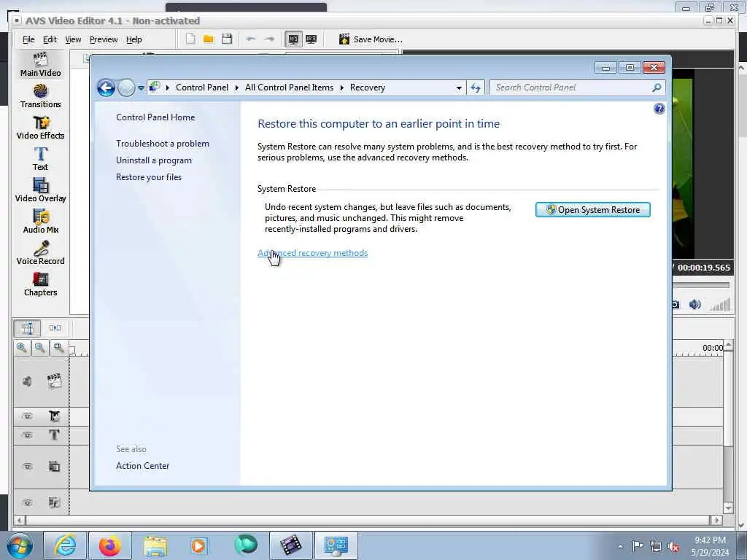Screen dimensions: 747x560
Task: Zoom in on the AVS timeline
Action: point(21,348)
